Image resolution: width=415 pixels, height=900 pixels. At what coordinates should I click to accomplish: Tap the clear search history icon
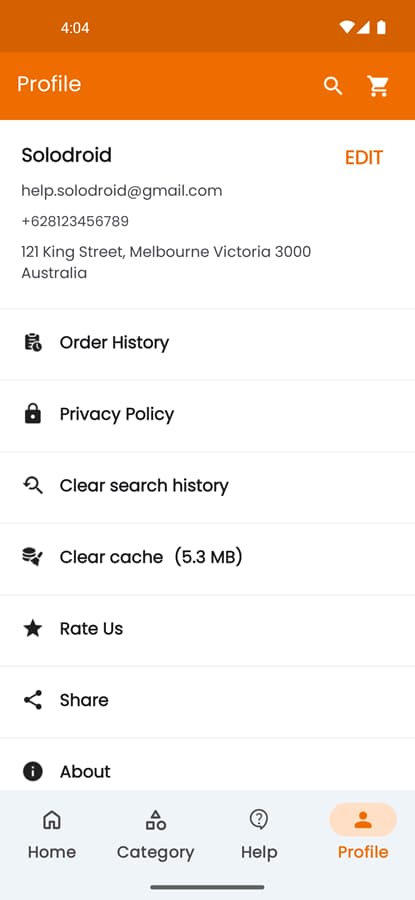(33, 486)
